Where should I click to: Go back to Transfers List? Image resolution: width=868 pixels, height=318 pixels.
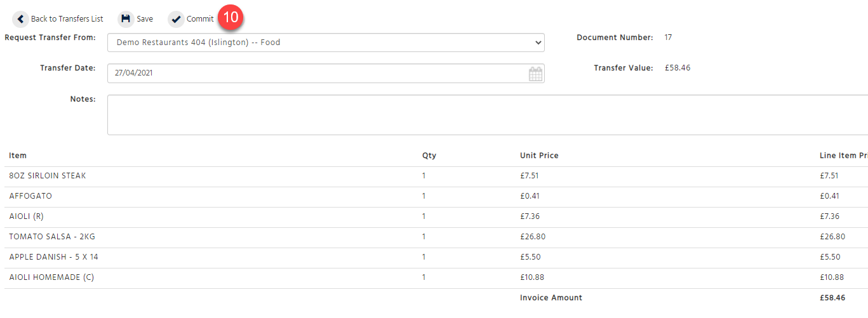pos(67,19)
